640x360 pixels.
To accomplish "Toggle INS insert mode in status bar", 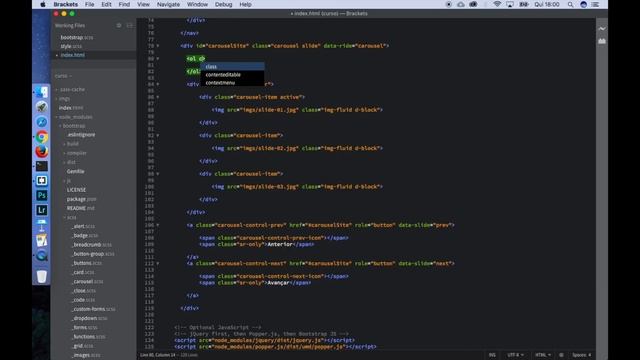I will point(492,355).
